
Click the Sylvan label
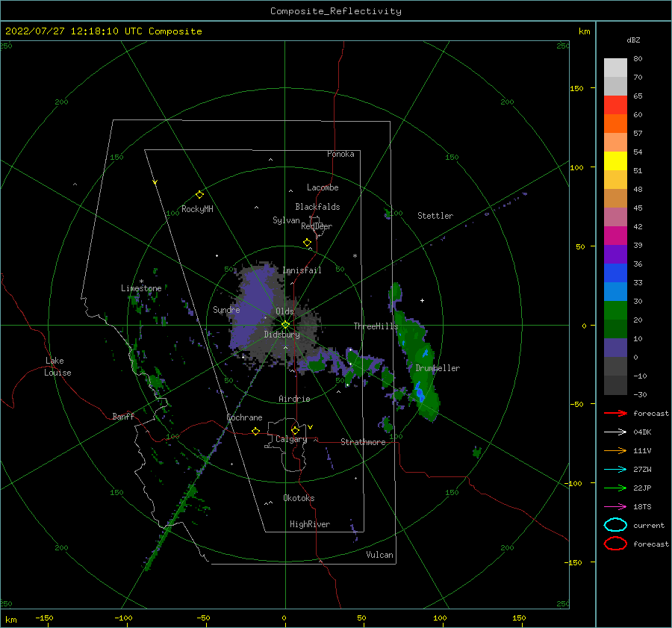[x=286, y=220]
